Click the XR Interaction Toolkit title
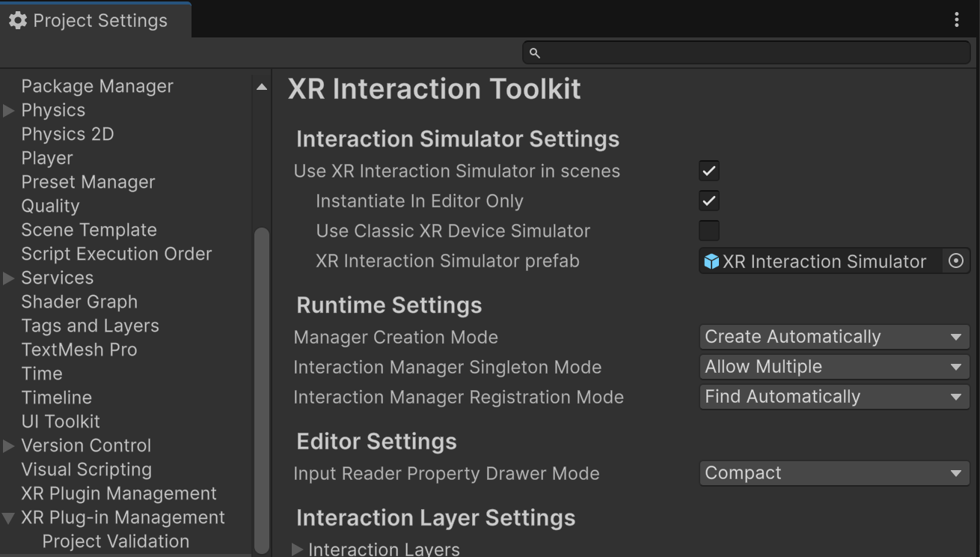 pyautogui.click(x=435, y=88)
